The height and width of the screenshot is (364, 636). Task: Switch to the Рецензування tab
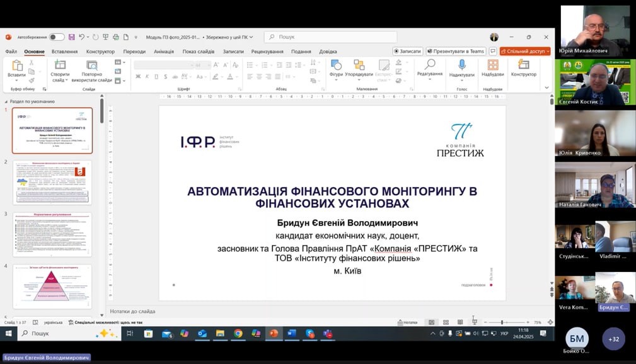pos(267,52)
